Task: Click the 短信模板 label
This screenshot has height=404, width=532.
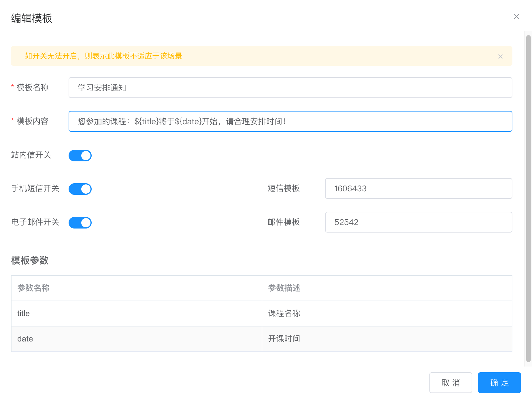Action: tap(284, 188)
